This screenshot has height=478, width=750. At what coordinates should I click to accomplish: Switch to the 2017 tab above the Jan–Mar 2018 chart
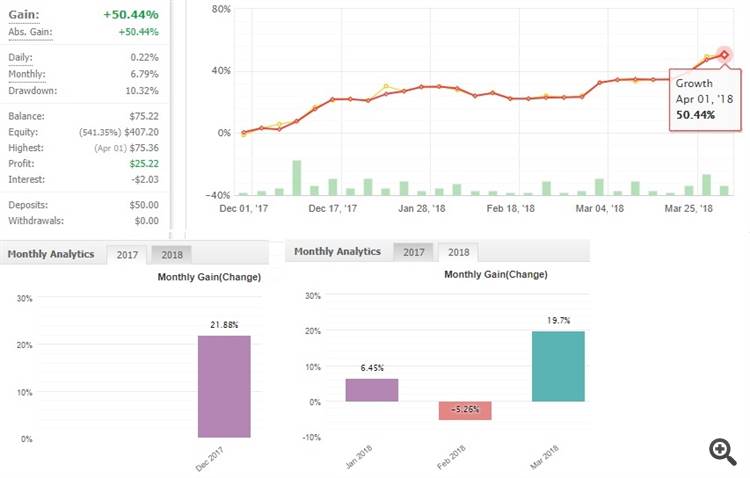413,252
